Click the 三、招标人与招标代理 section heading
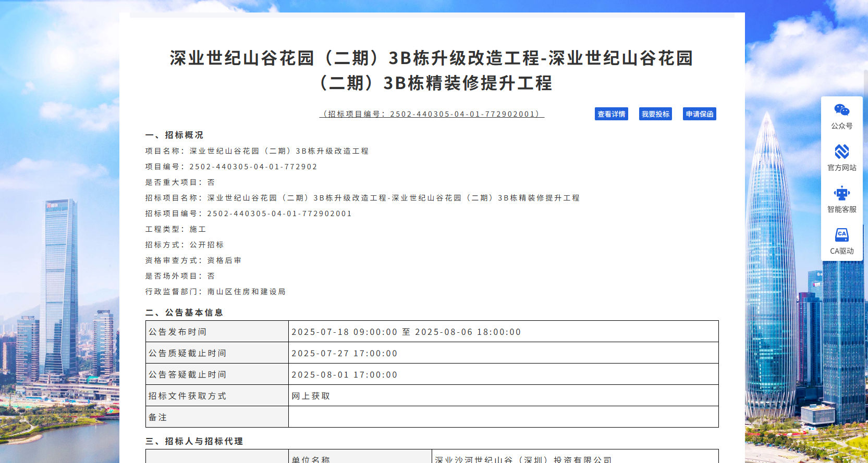The width and height of the screenshot is (868, 463). click(194, 441)
